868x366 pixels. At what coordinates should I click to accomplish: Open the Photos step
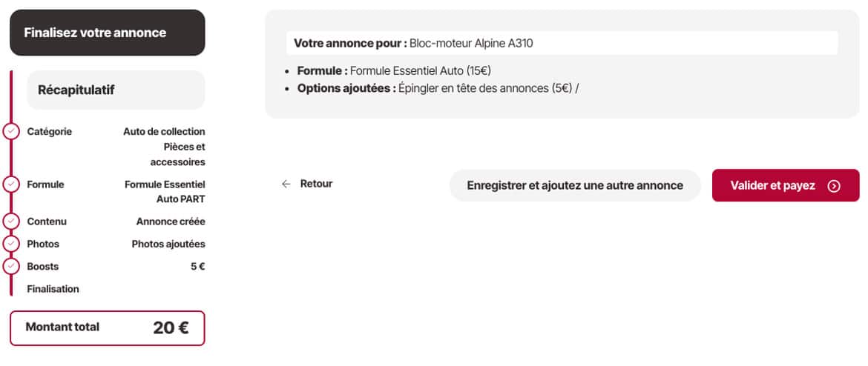pos(43,244)
